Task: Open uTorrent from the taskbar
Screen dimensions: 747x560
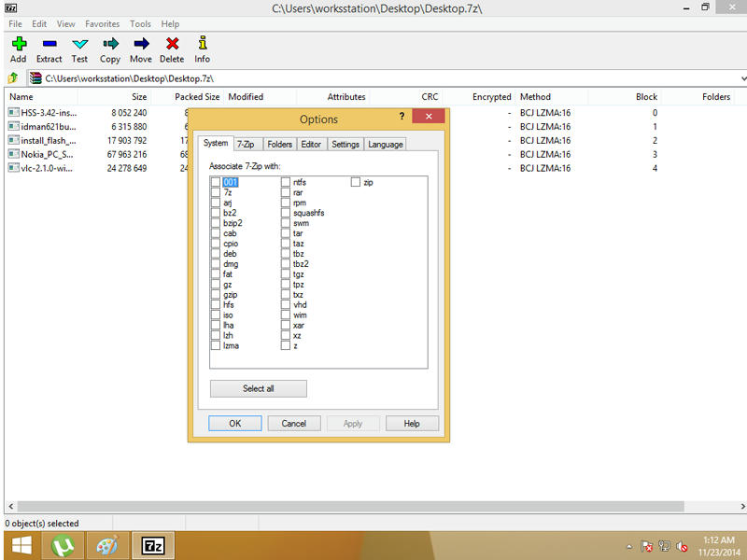Action: coord(63,546)
